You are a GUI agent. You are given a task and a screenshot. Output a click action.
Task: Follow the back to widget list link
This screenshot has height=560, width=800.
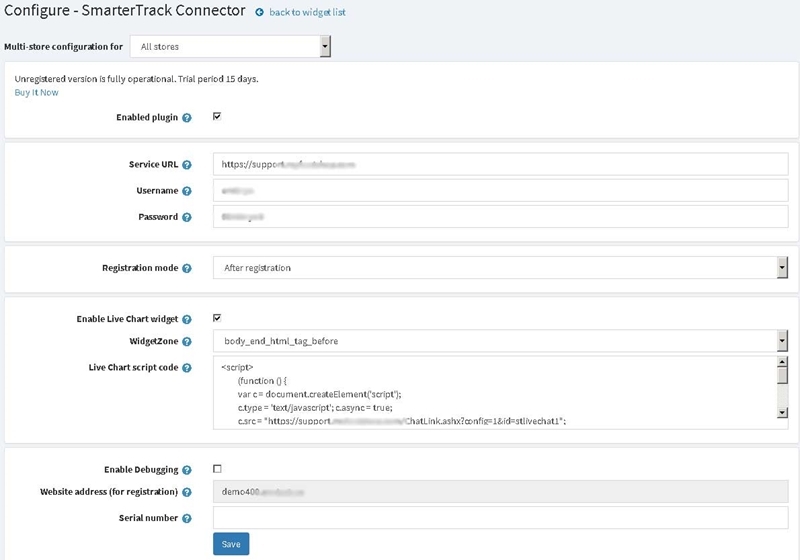pyautogui.click(x=307, y=12)
